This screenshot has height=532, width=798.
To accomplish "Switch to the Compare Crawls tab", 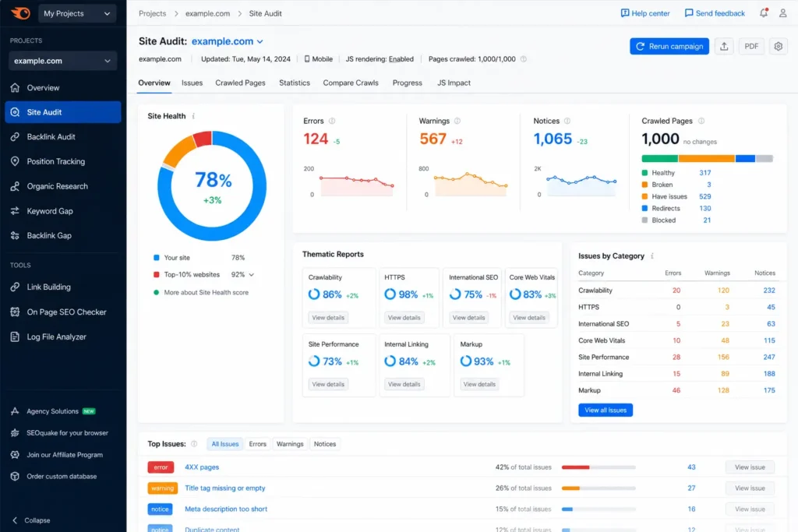I will coord(351,83).
